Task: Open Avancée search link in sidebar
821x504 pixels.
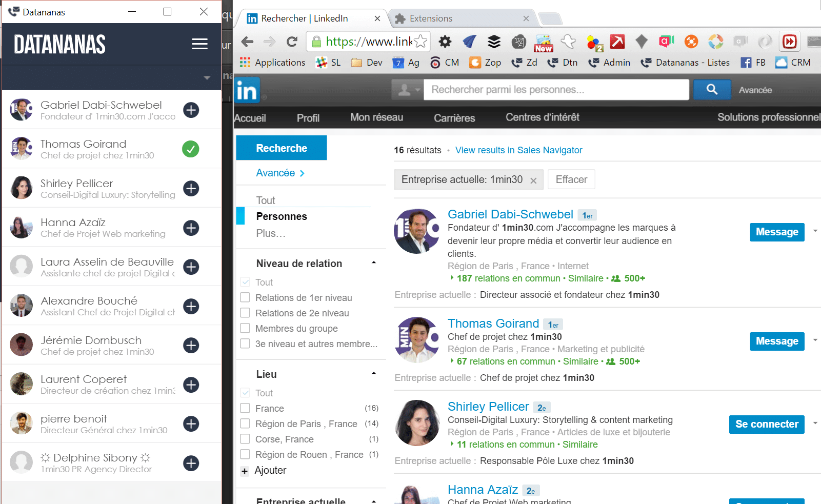Action: (x=280, y=173)
